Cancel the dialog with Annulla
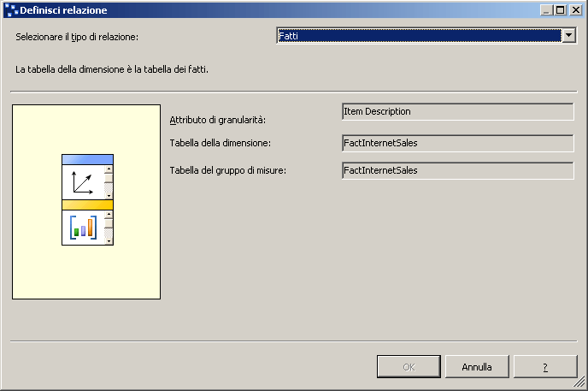This screenshot has width=588, height=391. coord(477,367)
